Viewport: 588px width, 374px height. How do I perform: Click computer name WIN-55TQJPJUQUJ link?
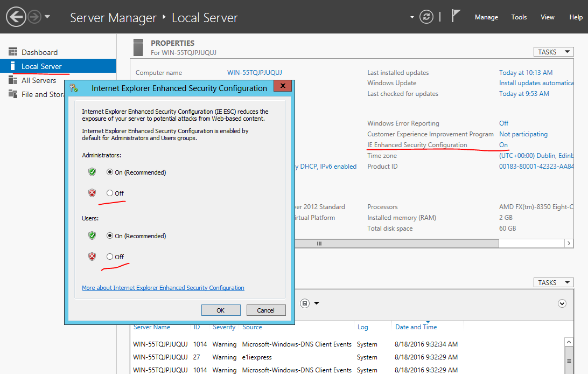point(254,72)
